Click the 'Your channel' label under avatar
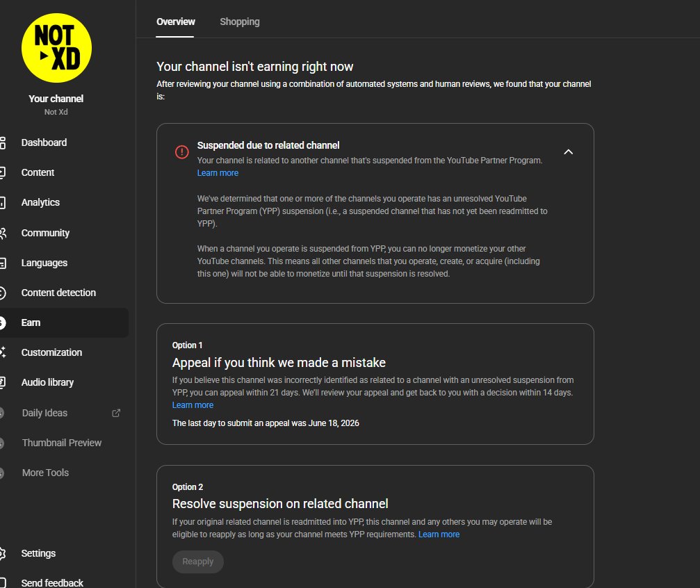The height and width of the screenshot is (588, 700). point(56,99)
